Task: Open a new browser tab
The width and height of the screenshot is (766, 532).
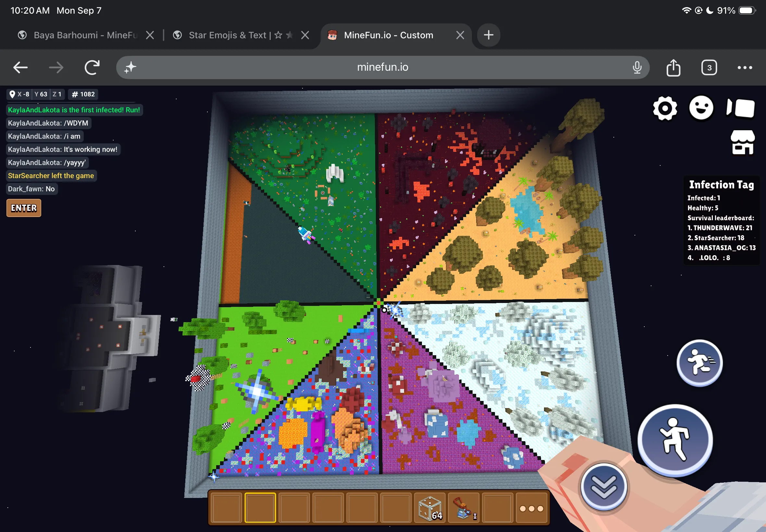Action: tap(488, 35)
